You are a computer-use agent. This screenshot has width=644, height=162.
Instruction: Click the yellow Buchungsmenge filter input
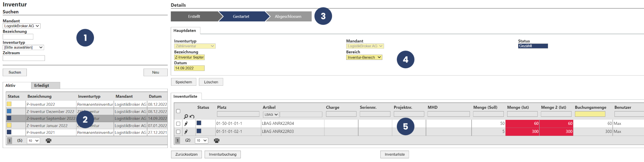pos(590,114)
